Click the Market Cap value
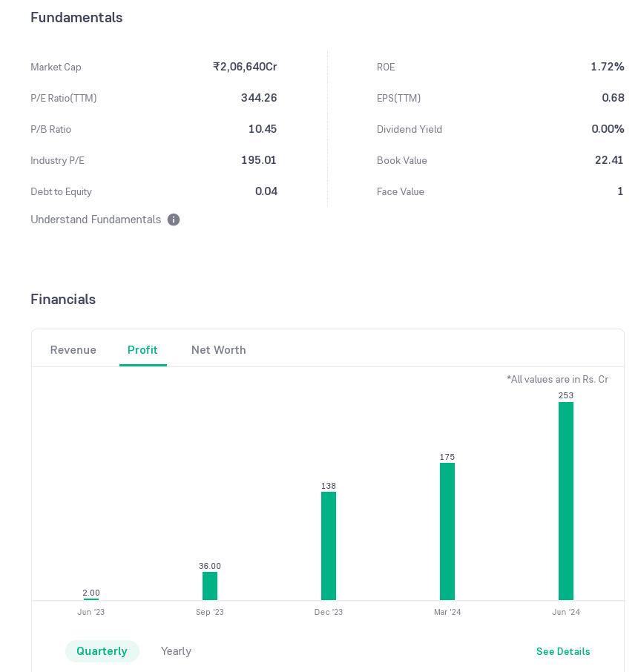 click(x=245, y=67)
